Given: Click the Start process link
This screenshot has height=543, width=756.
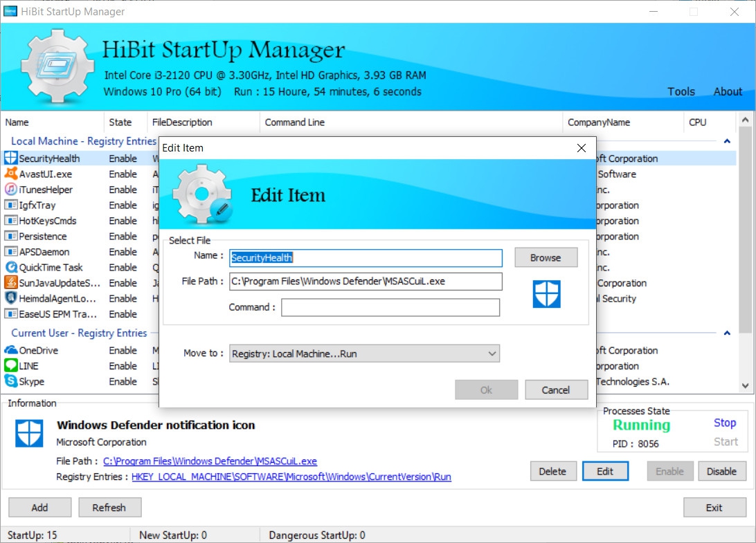Looking at the screenshot, I should click(726, 442).
